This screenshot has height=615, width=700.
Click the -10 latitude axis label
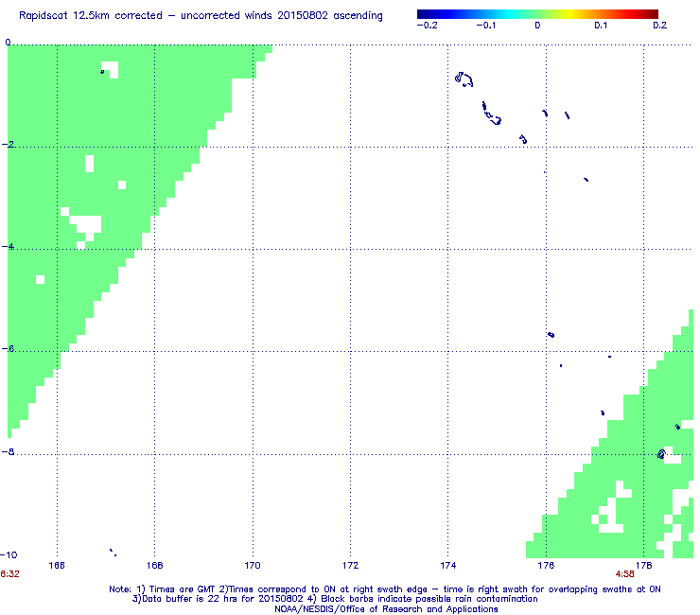click(x=9, y=554)
